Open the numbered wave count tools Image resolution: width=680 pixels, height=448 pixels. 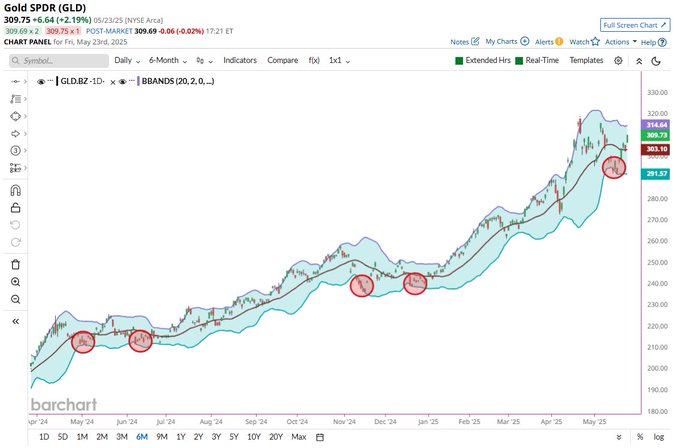[x=16, y=150]
